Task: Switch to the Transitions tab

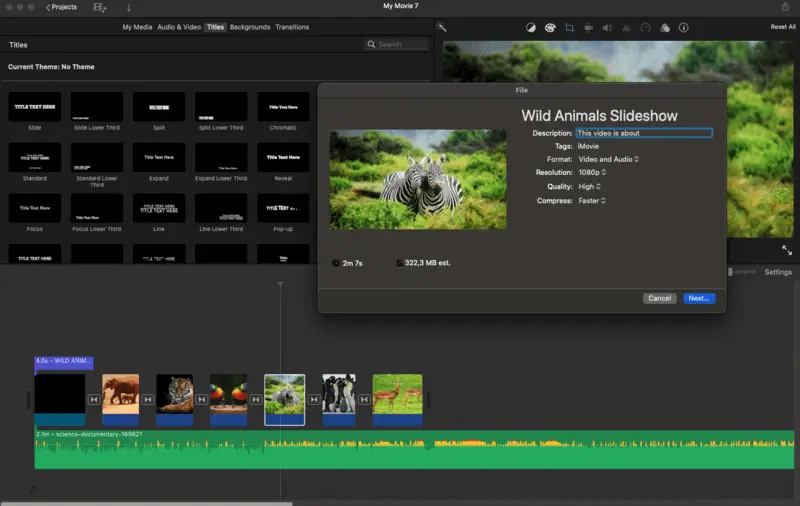Action: click(292, 27)
